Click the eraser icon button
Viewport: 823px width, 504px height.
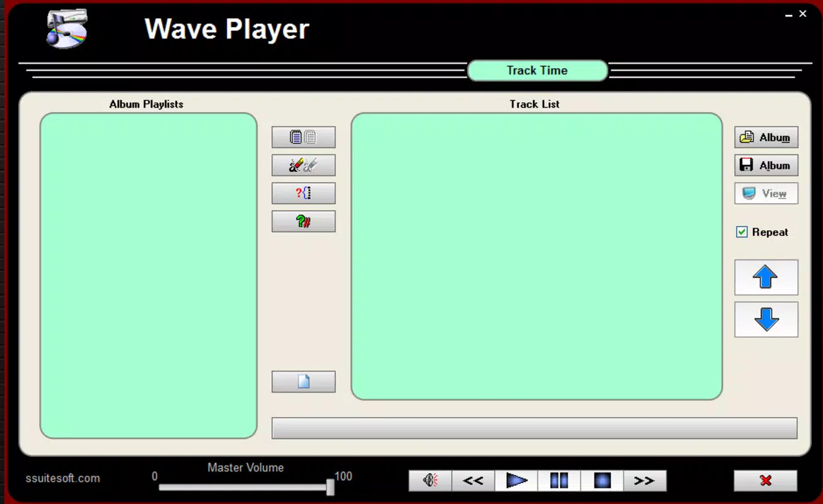point(303,166)
